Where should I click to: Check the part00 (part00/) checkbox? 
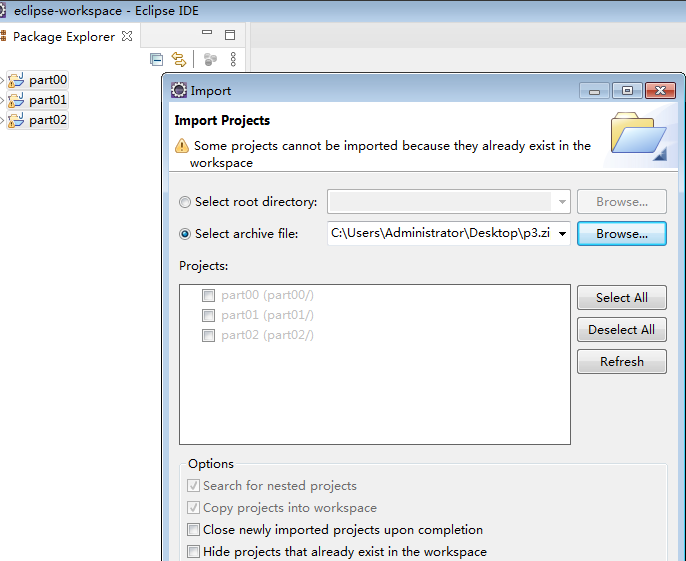coord(208,295)
